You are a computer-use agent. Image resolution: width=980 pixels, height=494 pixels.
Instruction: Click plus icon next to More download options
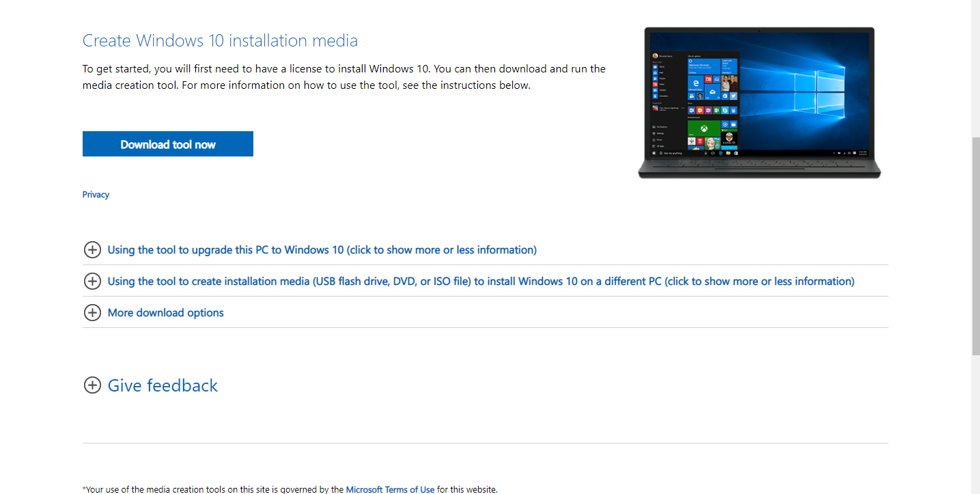92,313
